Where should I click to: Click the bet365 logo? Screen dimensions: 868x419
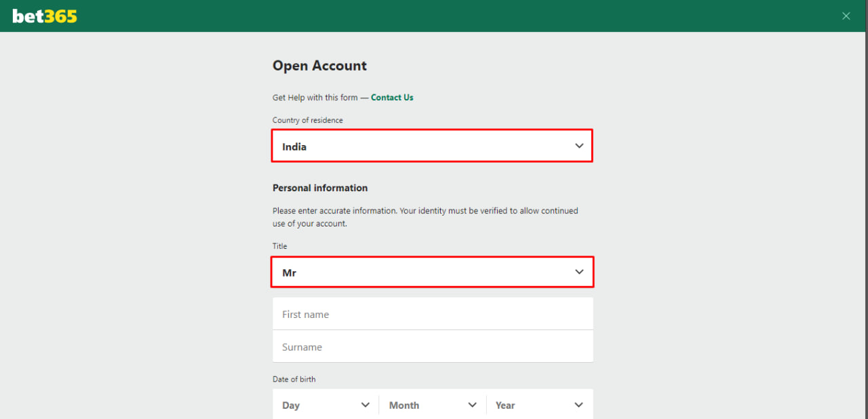[x=45, y=16]
